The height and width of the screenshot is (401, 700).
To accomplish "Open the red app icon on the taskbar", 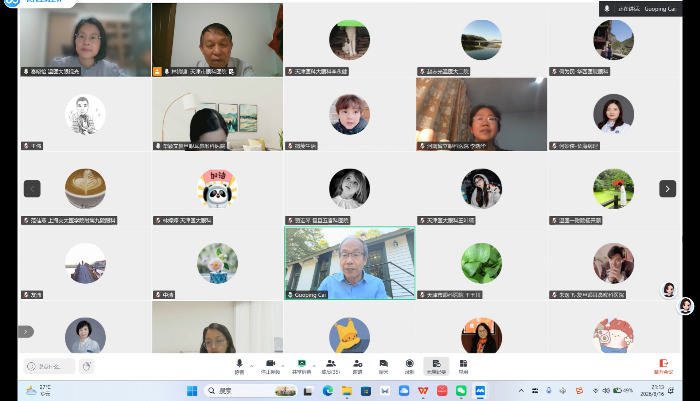I will pyautogui.click(x=442, y=391).
